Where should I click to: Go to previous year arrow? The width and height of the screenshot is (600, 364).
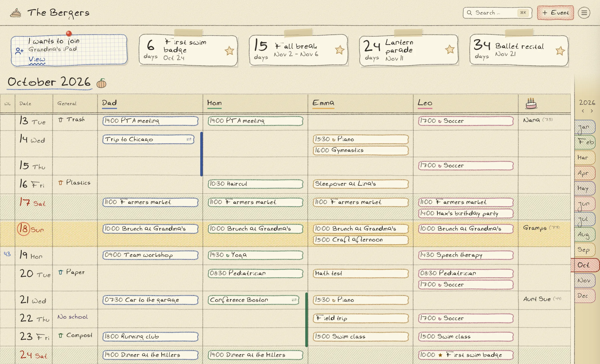583,111
